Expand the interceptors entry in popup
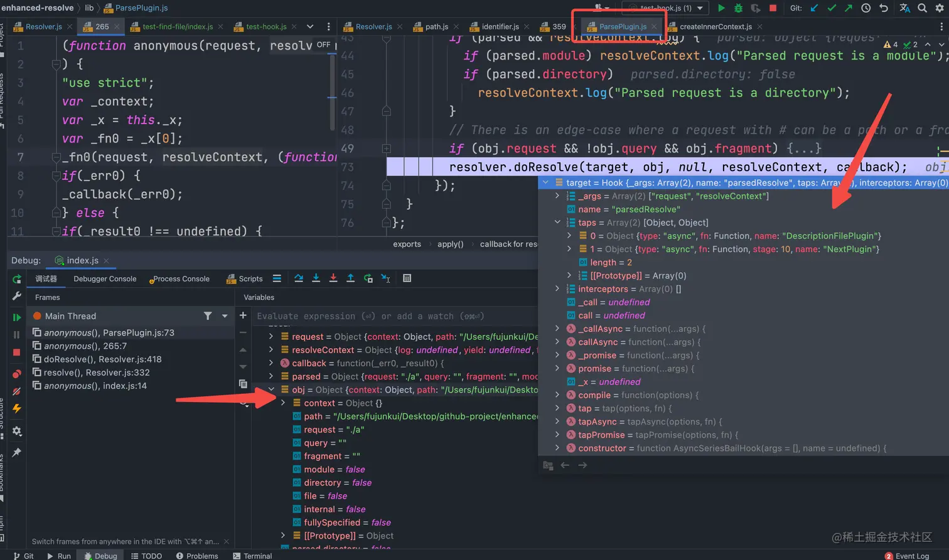The image size is (949, 560). (x=557, y=289)
